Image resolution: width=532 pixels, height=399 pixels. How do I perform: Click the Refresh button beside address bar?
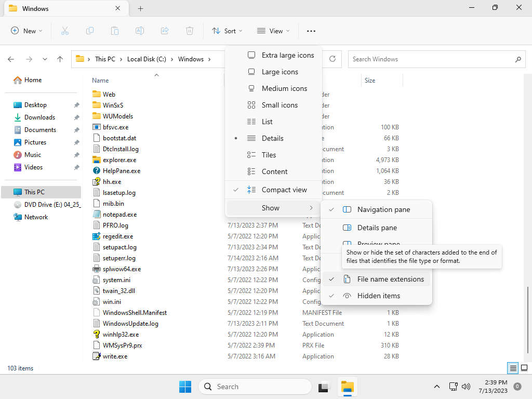332,59
